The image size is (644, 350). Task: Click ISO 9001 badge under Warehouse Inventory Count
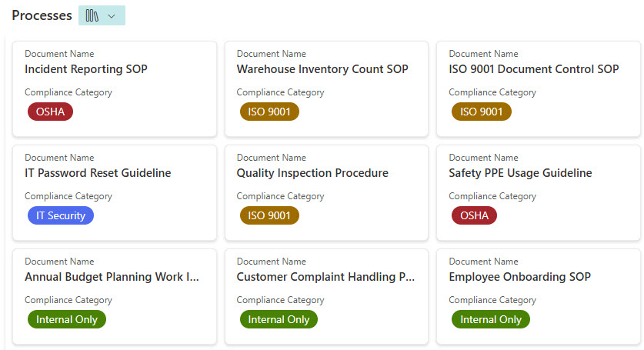(x=269, y=112)
